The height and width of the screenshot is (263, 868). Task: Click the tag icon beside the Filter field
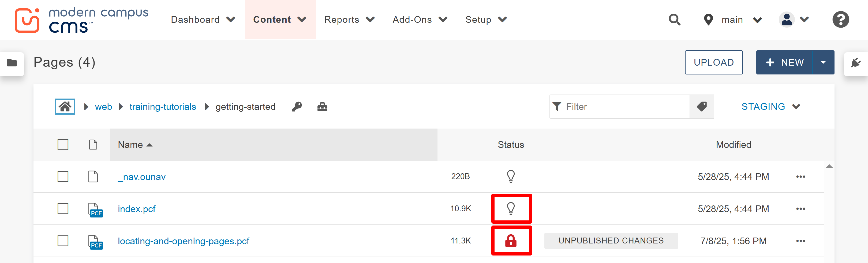tap(702, 106)
